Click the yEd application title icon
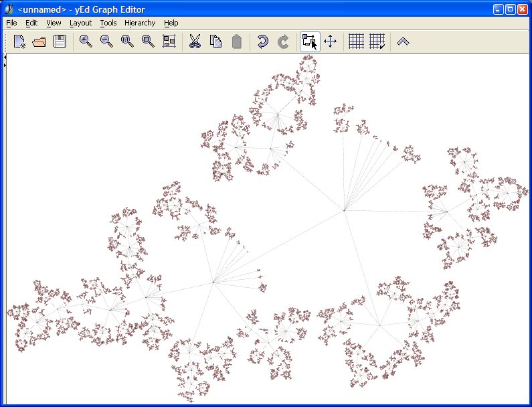The image size is (532, 407). coord(9,9)
